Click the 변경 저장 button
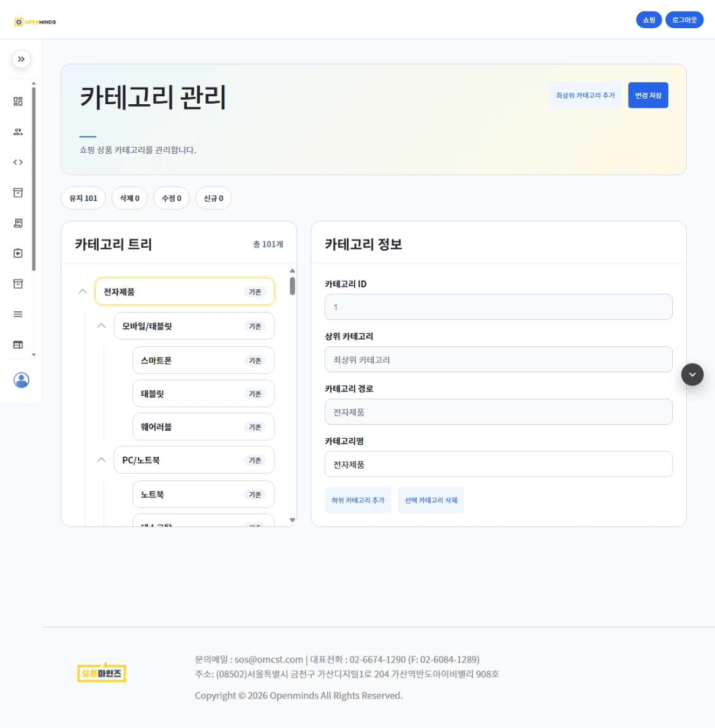The image size is (715, 728). point(648,95)
